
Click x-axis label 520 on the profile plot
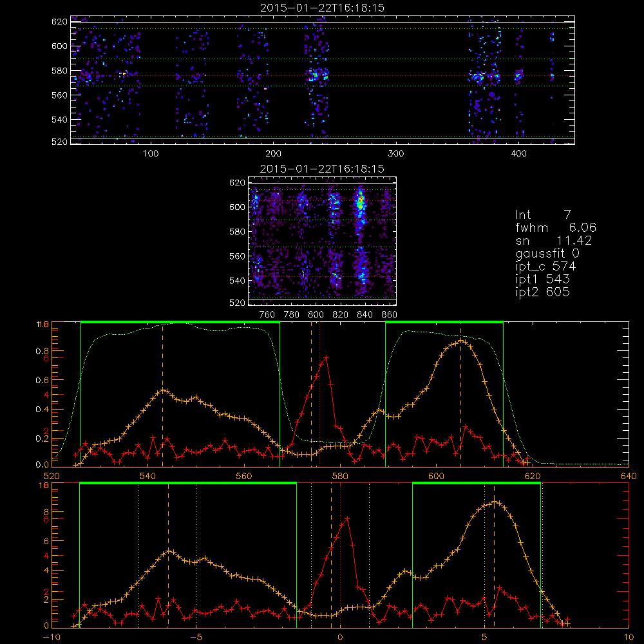(x=52, y=476)
